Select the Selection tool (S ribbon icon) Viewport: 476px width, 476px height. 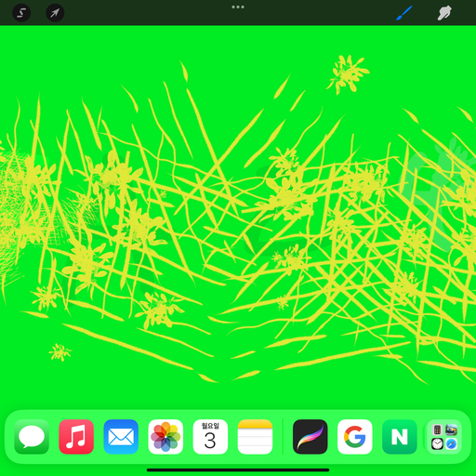[x=21, y=13]
